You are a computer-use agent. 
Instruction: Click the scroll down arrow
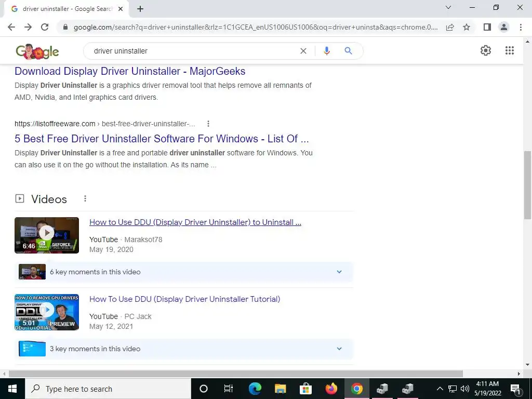coord(527,365)
